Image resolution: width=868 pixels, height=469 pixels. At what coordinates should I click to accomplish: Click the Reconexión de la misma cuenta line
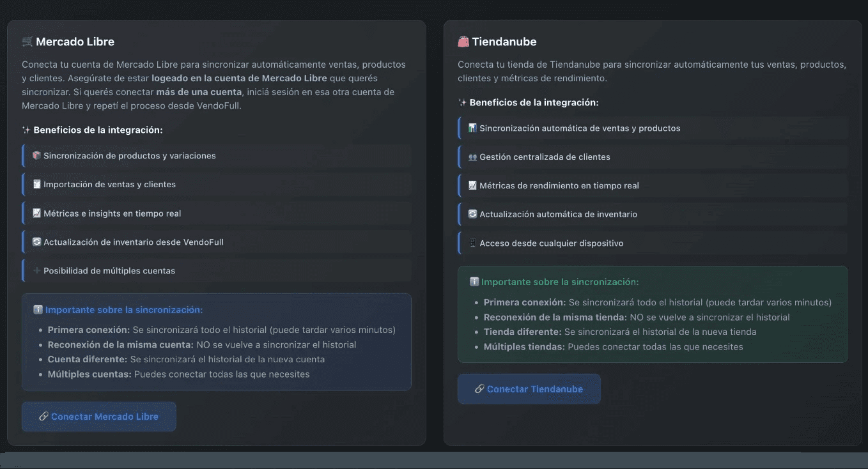click(202, 344)
